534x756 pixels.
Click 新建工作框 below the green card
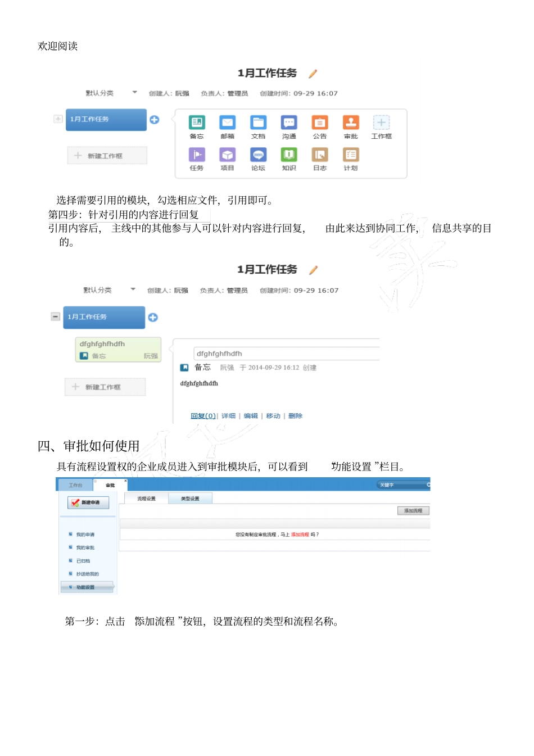pos(105,387)
